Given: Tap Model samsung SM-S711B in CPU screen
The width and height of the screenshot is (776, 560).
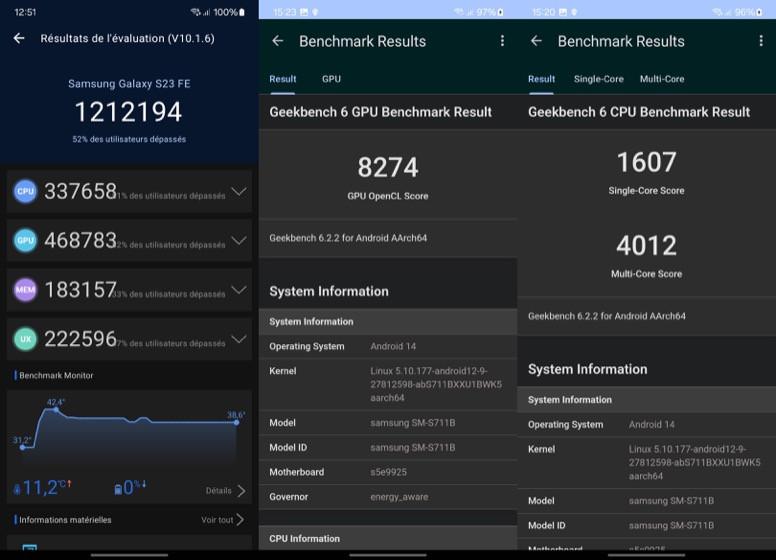Looking at the screenshot, I should pyautogui.click(x=646, y=501).
